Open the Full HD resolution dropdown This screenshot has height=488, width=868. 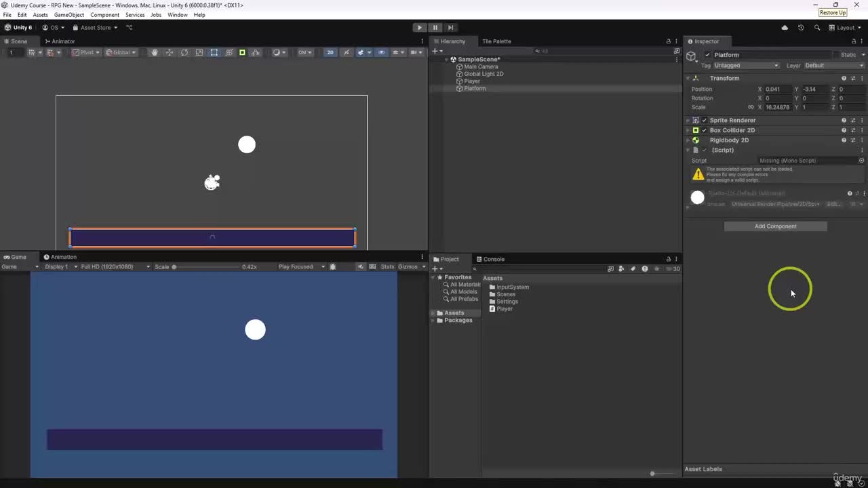point(115,267)
